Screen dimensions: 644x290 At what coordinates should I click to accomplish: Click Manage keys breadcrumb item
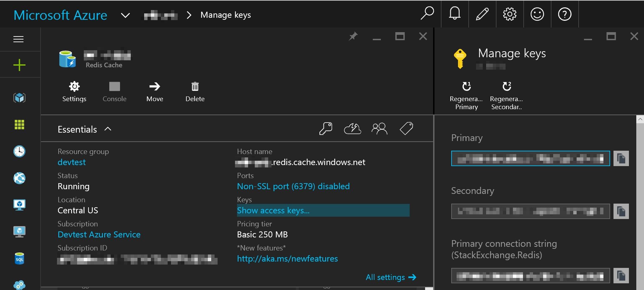pos(226,15)
